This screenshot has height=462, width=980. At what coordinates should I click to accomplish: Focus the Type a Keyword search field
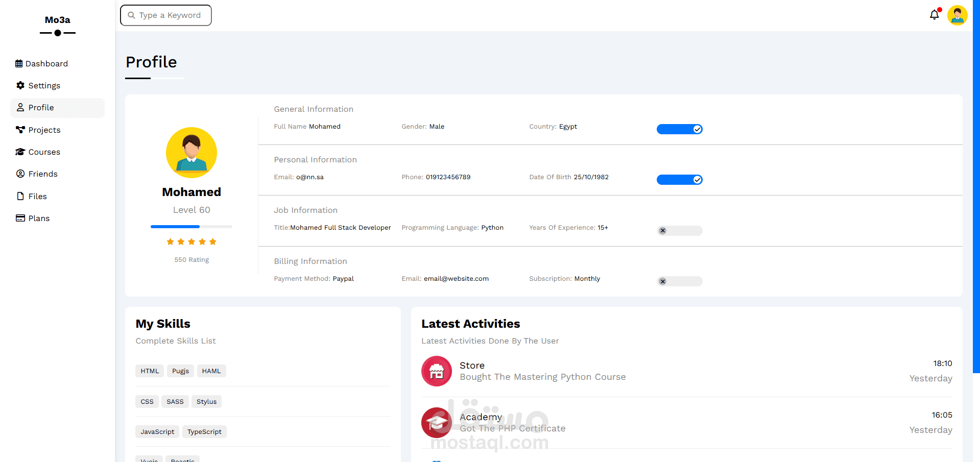[166, 15]
